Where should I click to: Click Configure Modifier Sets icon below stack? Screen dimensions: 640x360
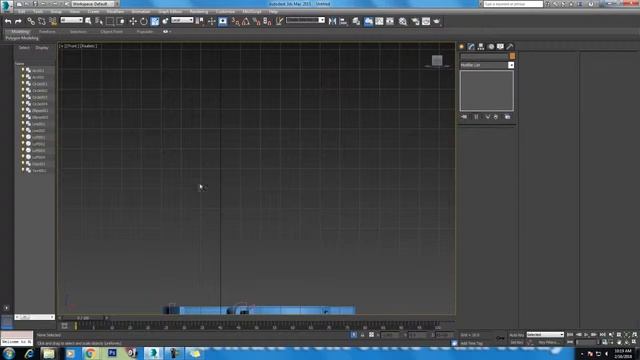tap(507, 117)
